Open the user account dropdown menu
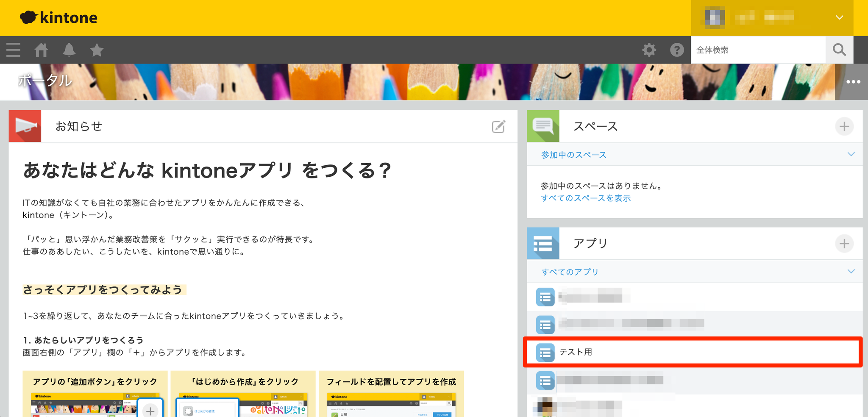The height and width of the screenshot is (417, 868). point(839,17)
